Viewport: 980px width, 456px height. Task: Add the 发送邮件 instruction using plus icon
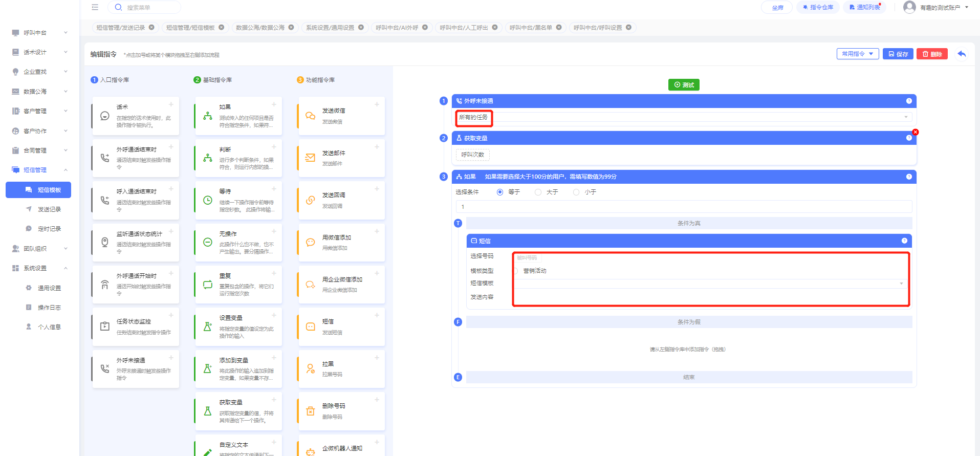pyautogui.click(x=377, y=147)
